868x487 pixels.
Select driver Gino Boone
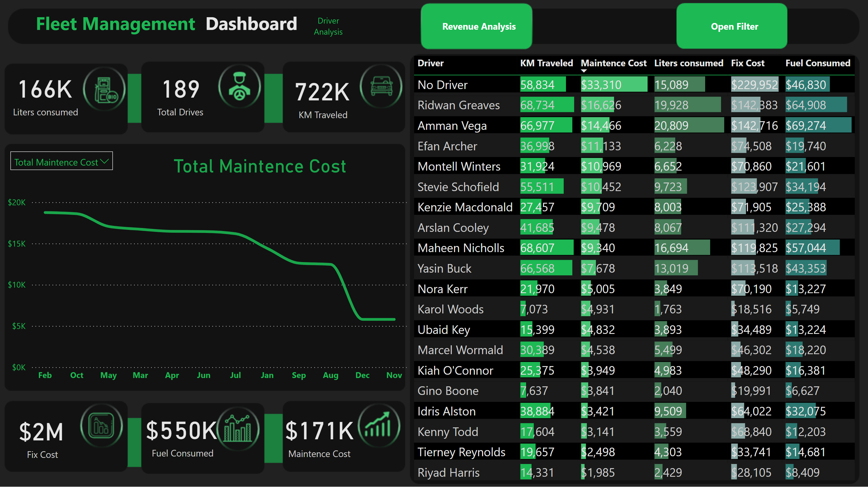click(448, 391)
